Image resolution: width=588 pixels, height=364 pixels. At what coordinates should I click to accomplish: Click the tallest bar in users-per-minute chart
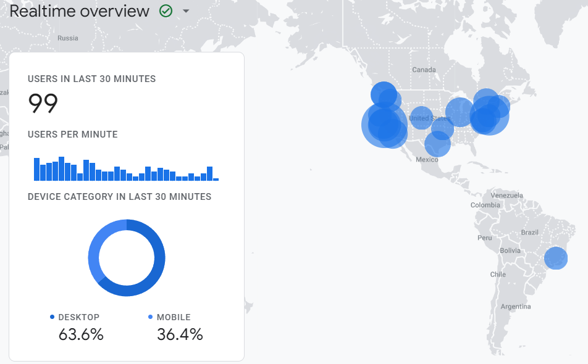click(61, 168)
